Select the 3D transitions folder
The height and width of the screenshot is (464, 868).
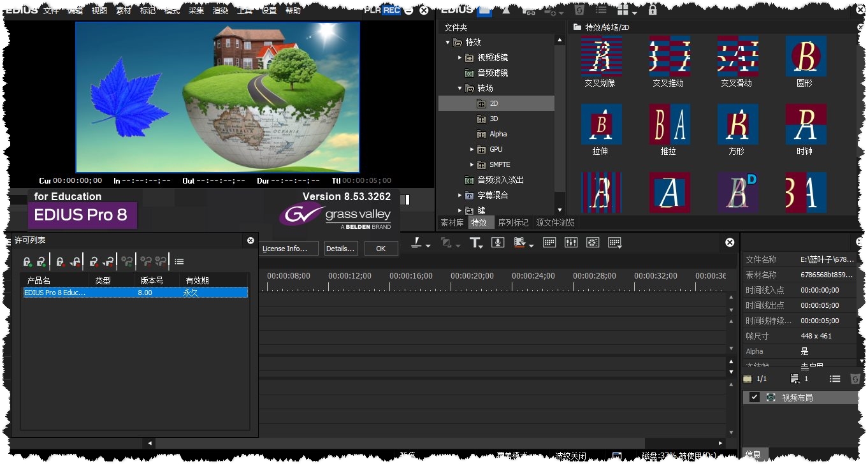(493, 119)
